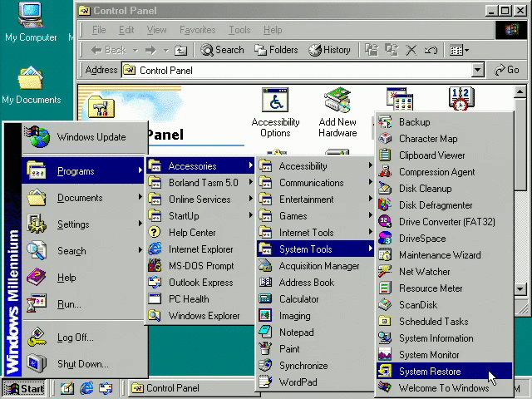Viewport: 532px width, 399px height.
Task: Click My Documents desktop icon
Action: pyautogui.click(x=32, y=85)
